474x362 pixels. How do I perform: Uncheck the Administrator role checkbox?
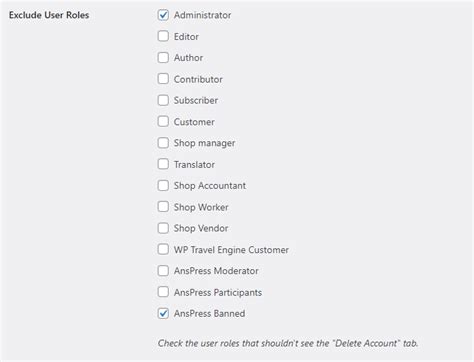163,15
